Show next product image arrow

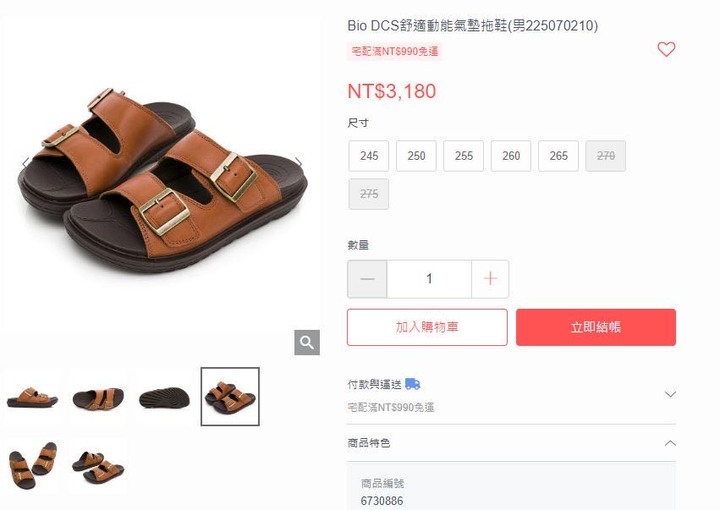point(298,162)
